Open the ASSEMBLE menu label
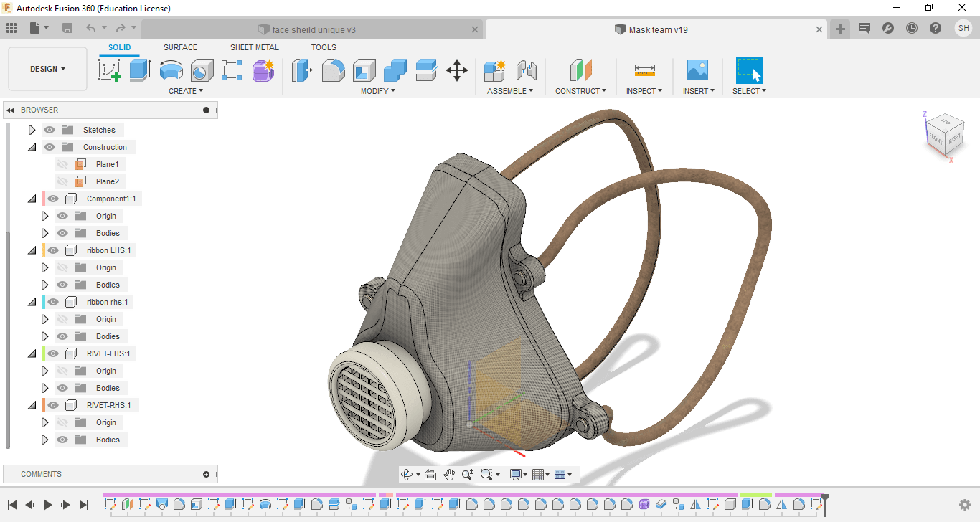The image size is (980, 522). pos(510,91)
